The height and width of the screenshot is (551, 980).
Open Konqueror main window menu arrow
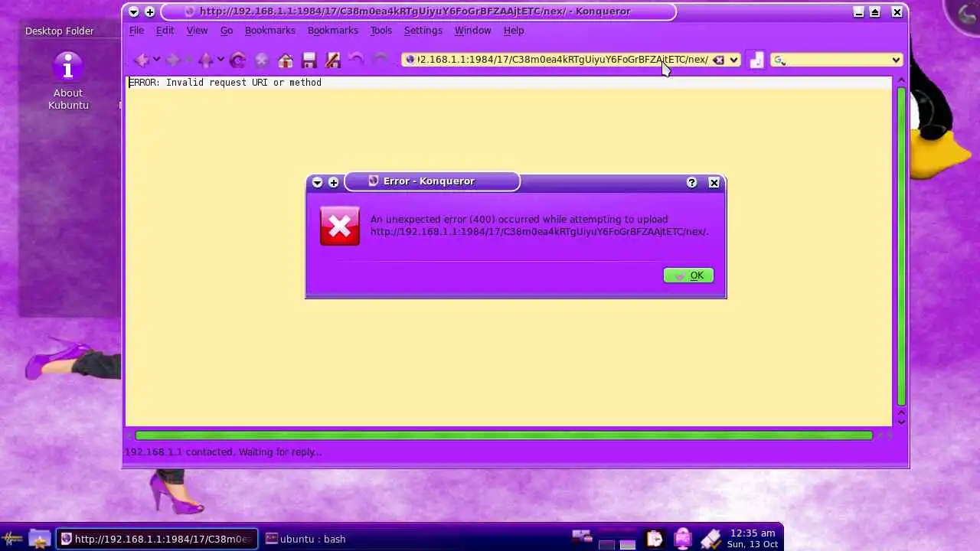133,11
